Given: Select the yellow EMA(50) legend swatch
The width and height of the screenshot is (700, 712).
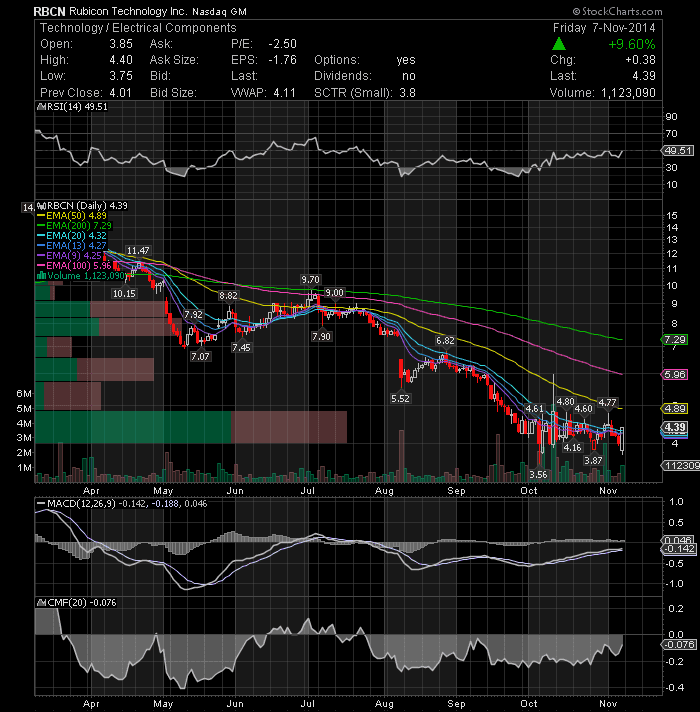Looking at the screenshot, I should tap(41, 216).
